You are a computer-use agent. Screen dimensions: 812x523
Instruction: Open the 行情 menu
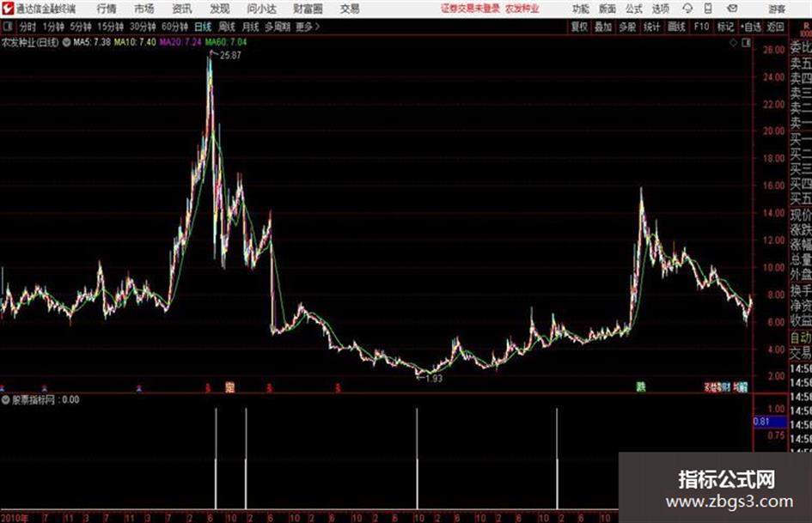[x=107, y=9]
